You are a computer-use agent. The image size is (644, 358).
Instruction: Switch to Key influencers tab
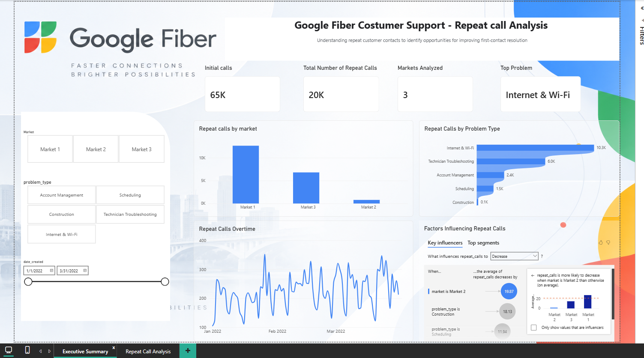click(445, 243)
